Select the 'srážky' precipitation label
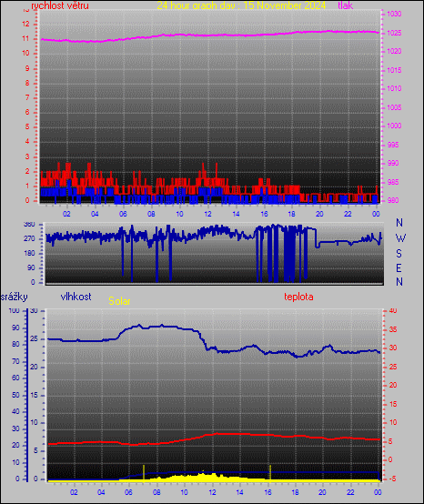The height and width of the screenshot is (504, 424). [15, 297]
